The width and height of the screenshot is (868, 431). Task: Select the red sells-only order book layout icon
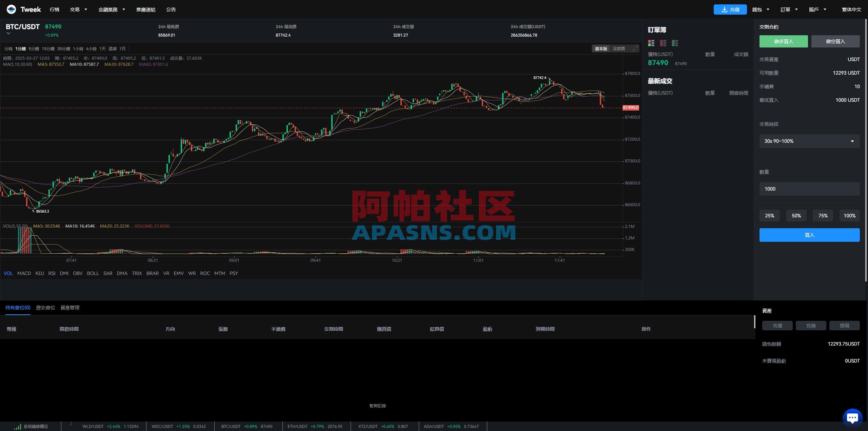[663, 43]
